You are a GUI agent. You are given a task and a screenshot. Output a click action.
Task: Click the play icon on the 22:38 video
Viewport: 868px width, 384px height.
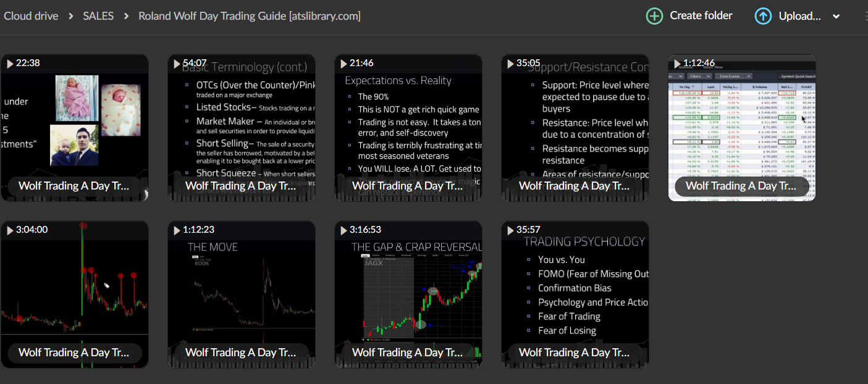tap(9, 62)
